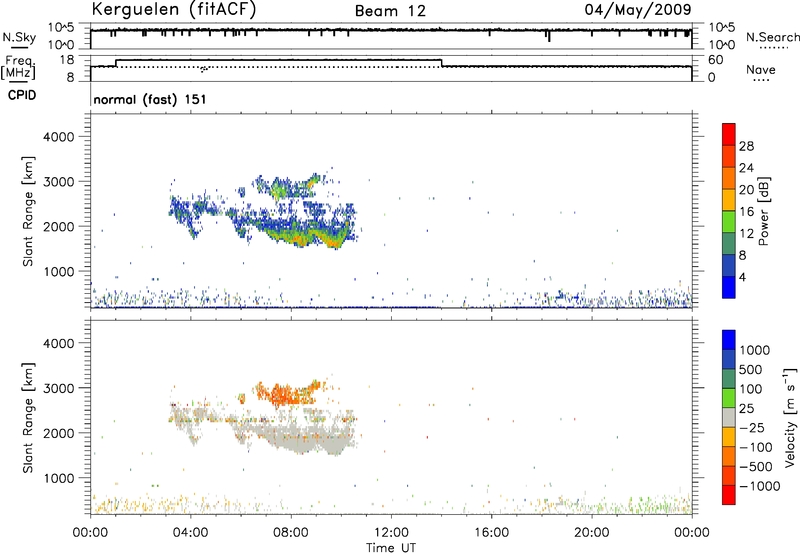Click the 08:00 time tick label
This screenshot has width=800, height=554.
pos(291,533)
